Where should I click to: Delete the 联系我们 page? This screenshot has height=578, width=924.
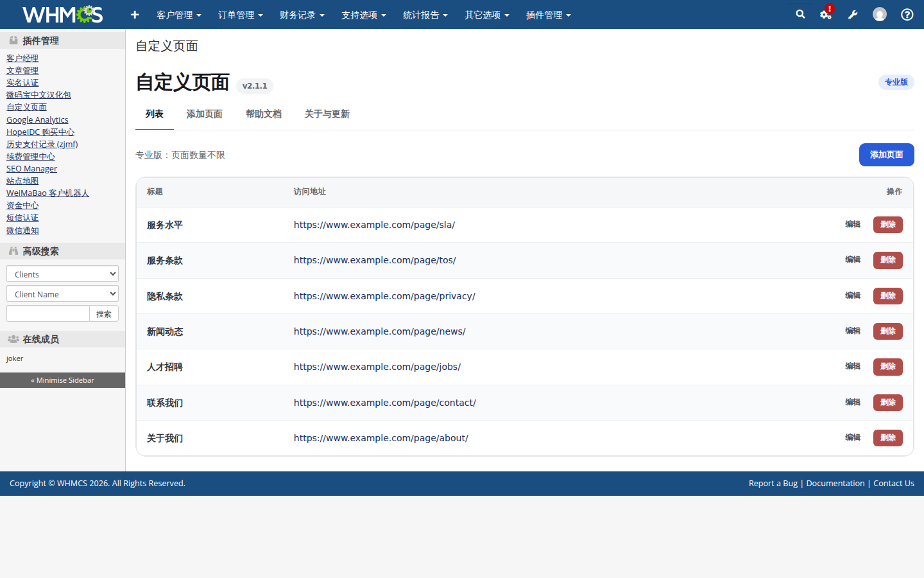[x=888, y=403]
